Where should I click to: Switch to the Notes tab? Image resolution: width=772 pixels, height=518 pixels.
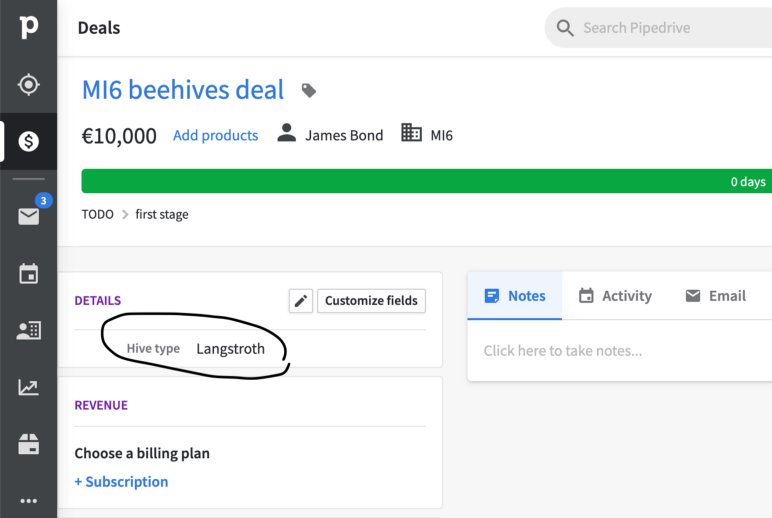click(515, 296)
